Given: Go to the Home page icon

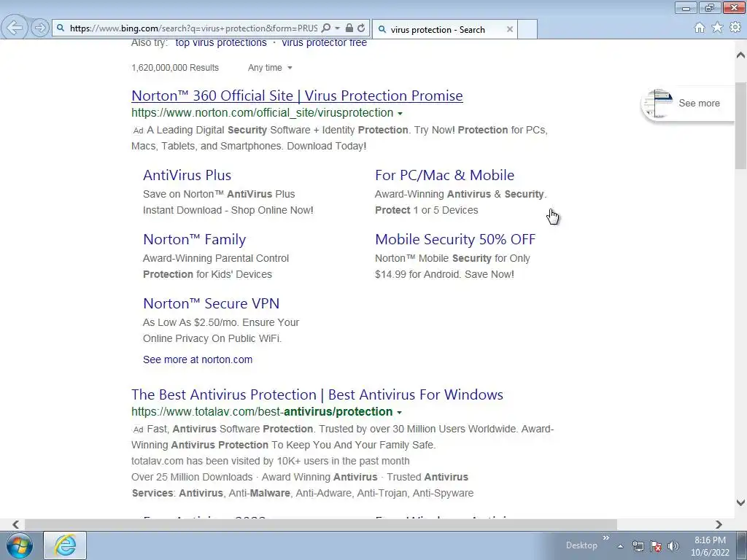Looking at the screenshot, I should 700,28.
